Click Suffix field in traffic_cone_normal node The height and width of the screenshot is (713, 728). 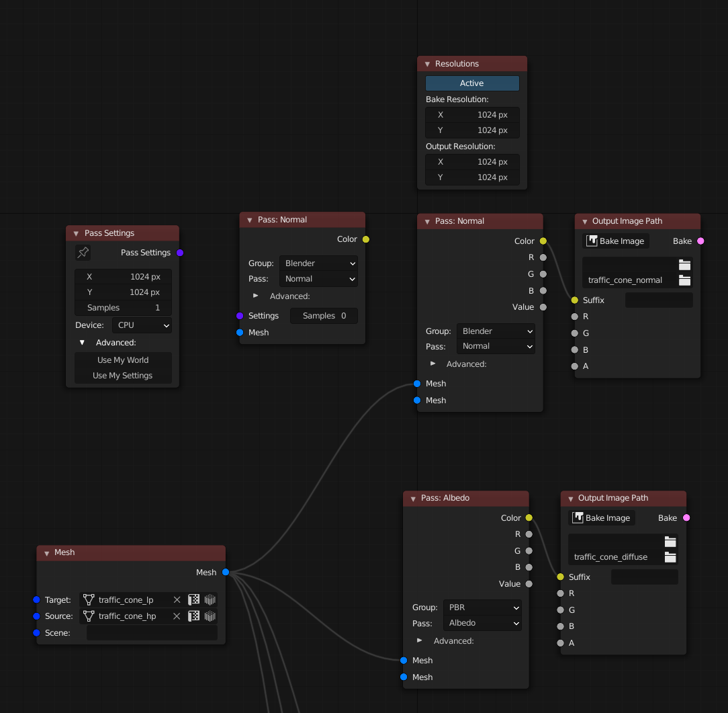click(x=659, y=300)
